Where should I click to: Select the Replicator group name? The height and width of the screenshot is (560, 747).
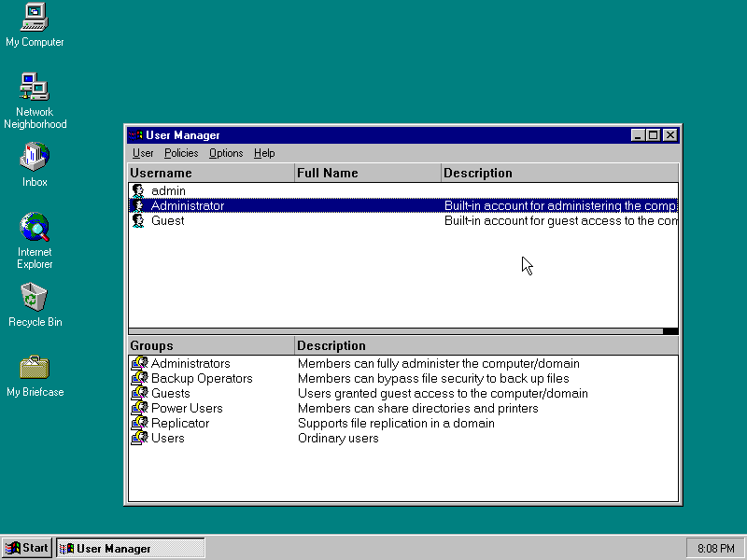(180, 423)
